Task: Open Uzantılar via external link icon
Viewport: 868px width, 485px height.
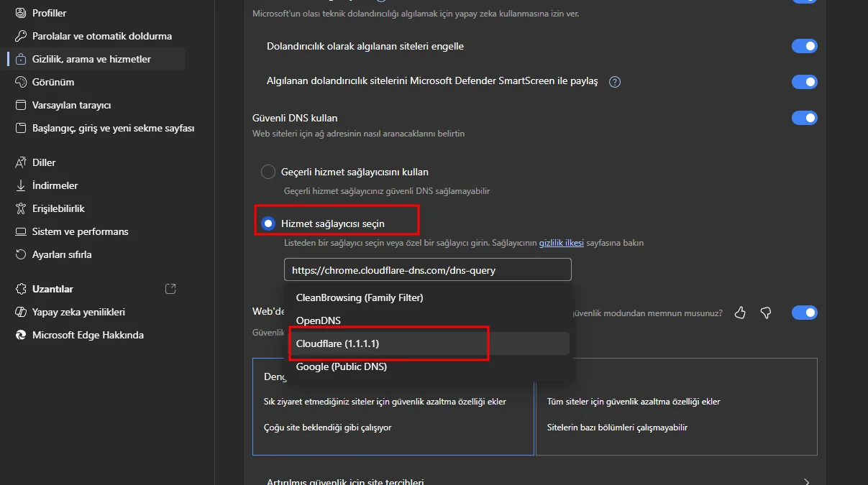Action: point(170,289)
